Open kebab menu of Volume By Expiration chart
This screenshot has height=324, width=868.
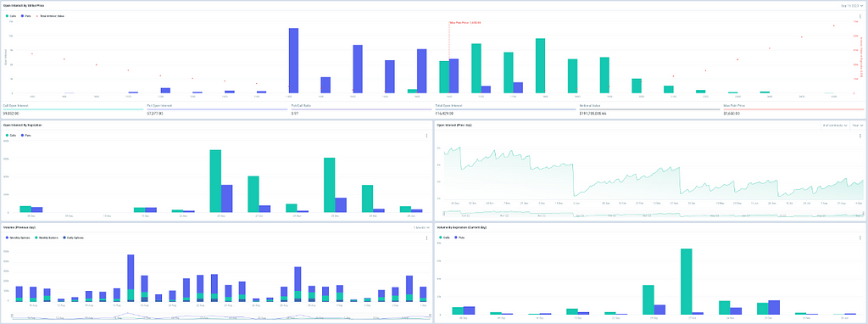coord(860,237)
